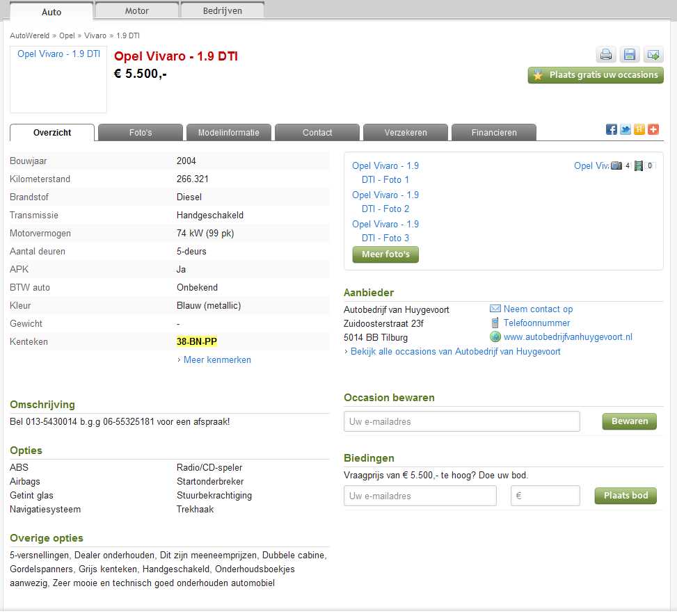Open the Bedrijven top tab
Viewport: 677px width, 616px height.
(223, 11)
